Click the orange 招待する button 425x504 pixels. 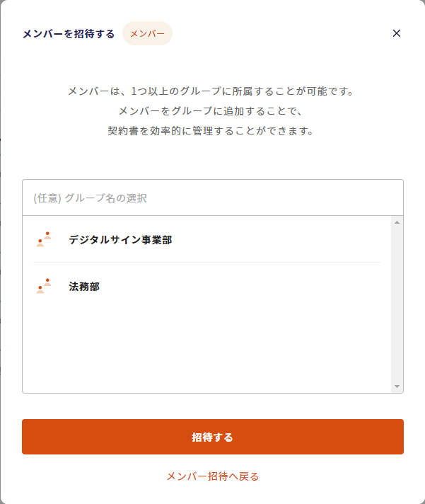coord(212,437)
